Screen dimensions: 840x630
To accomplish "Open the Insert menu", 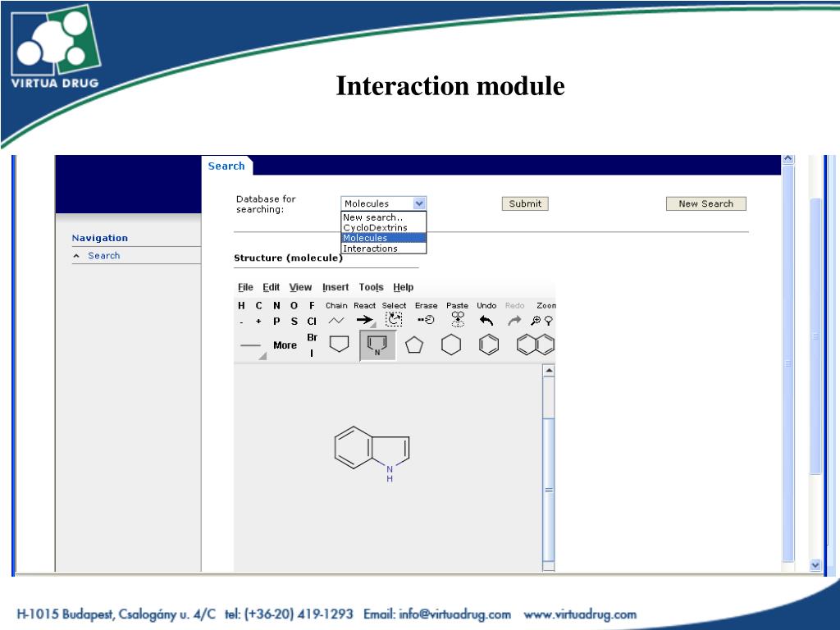I will [335, 287].
